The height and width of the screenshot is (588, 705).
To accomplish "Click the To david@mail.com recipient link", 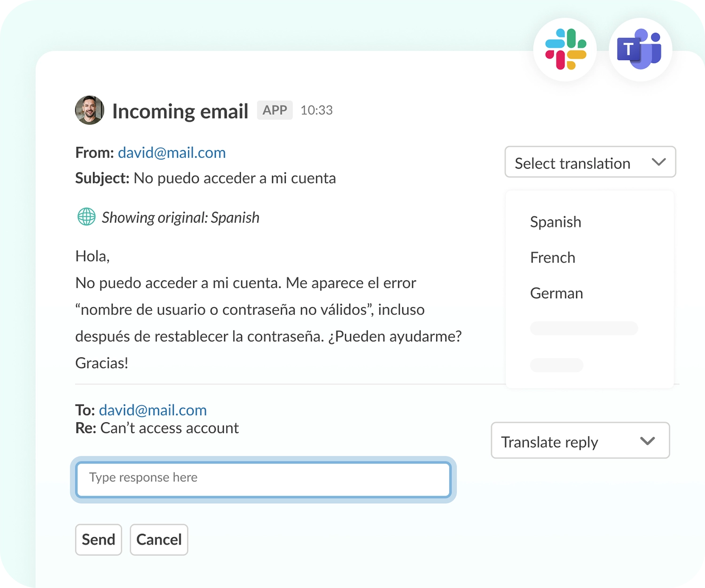I will [153, 410].
